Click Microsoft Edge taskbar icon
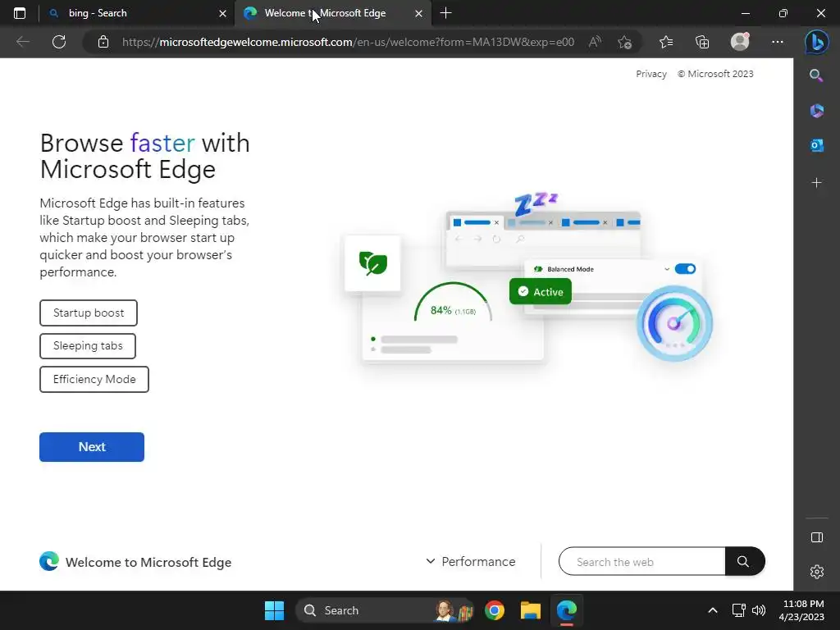 (566, 610)
